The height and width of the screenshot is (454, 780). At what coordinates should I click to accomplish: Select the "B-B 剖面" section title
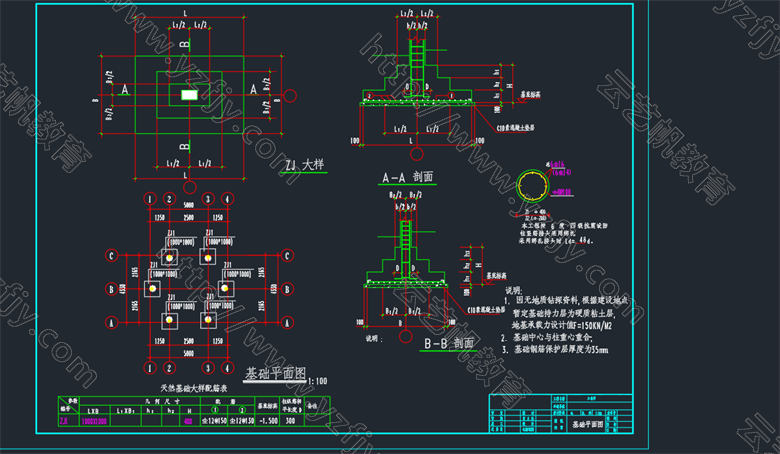tap(449, 343)
